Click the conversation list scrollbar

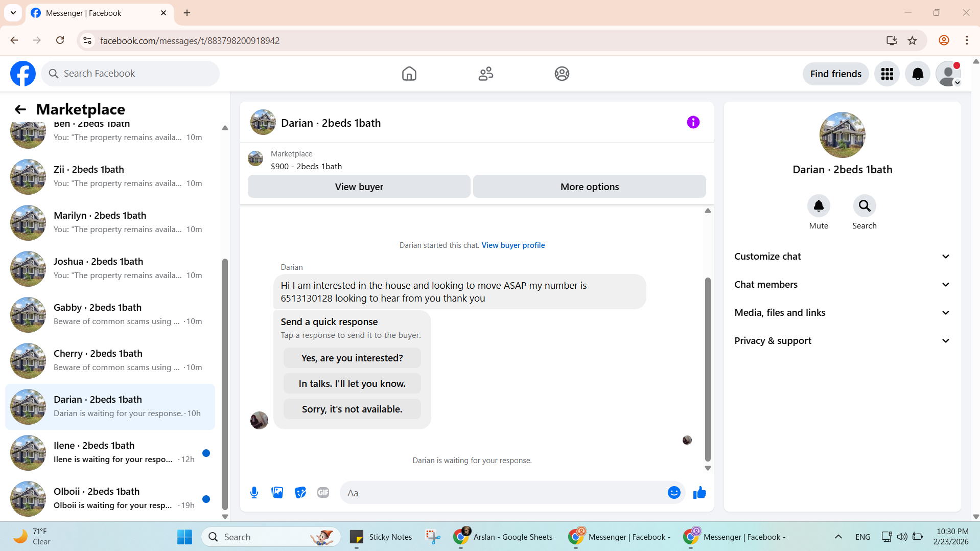click(225, 384)
